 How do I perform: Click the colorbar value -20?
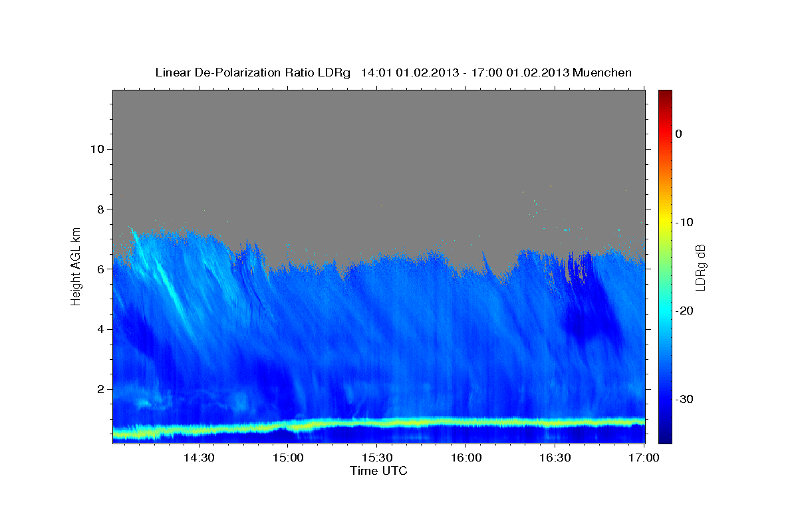click(x=685, y=311)
